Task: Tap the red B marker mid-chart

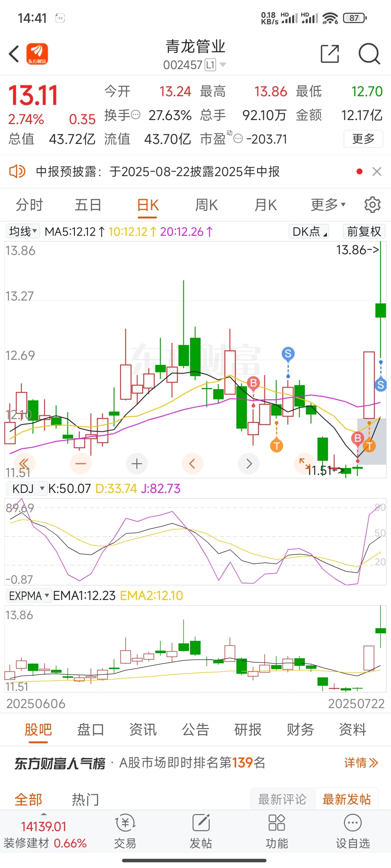Action: (x=253, y=383)
